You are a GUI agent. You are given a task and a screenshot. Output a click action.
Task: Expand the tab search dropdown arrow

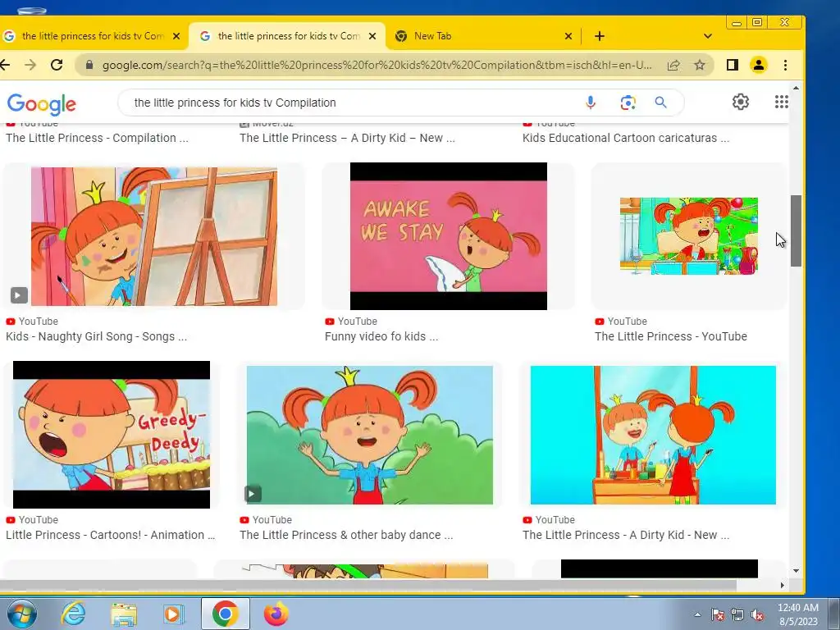(x=708, y=36)
